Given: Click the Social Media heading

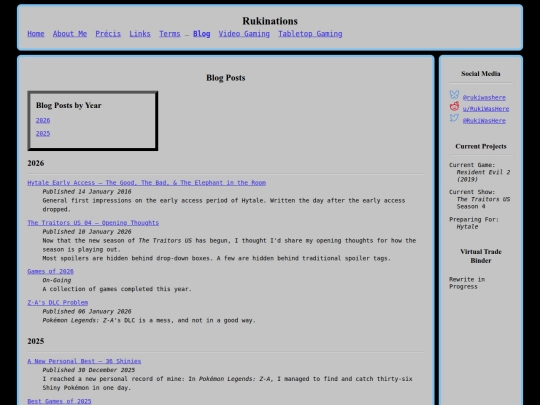Looking at the screenshot, I should pyautogui.click(x=481, y=74).
